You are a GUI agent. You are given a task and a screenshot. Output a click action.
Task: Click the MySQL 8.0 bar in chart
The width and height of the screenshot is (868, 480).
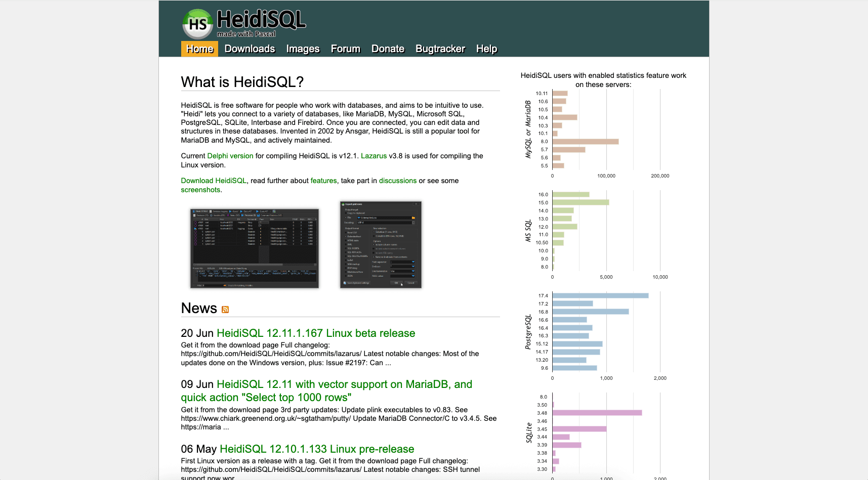click(585, 142)
